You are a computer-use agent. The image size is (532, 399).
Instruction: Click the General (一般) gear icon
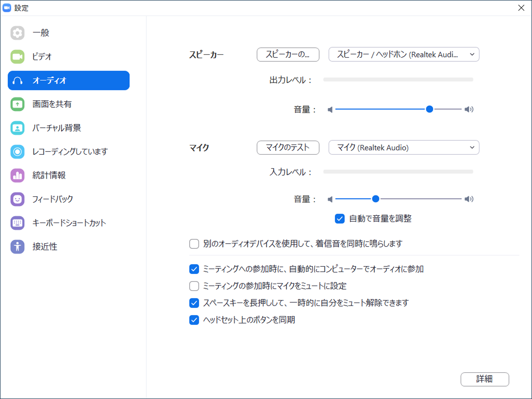tap(17, 33)
